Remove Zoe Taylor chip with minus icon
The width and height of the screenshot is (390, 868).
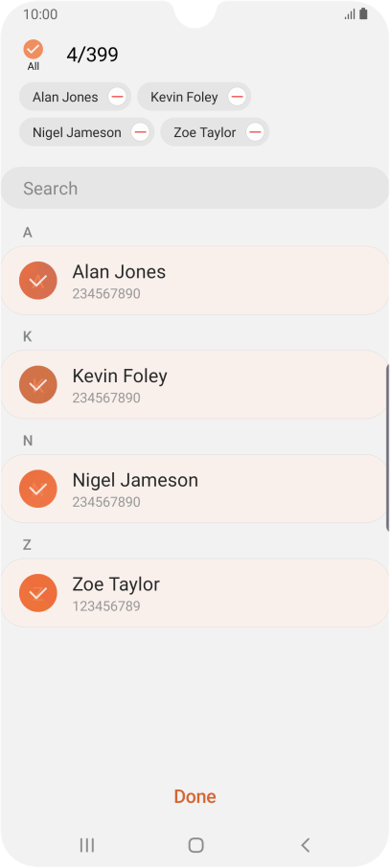click(x=255, y=132)
